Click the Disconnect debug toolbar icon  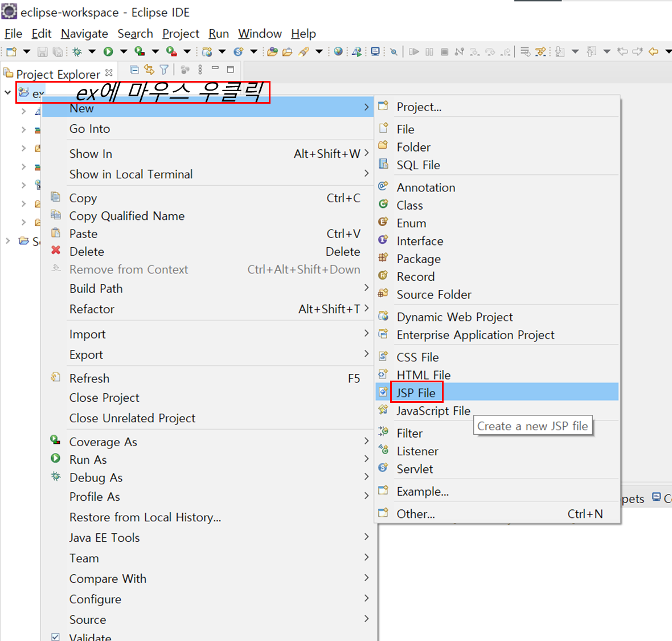tap(460, 52)
